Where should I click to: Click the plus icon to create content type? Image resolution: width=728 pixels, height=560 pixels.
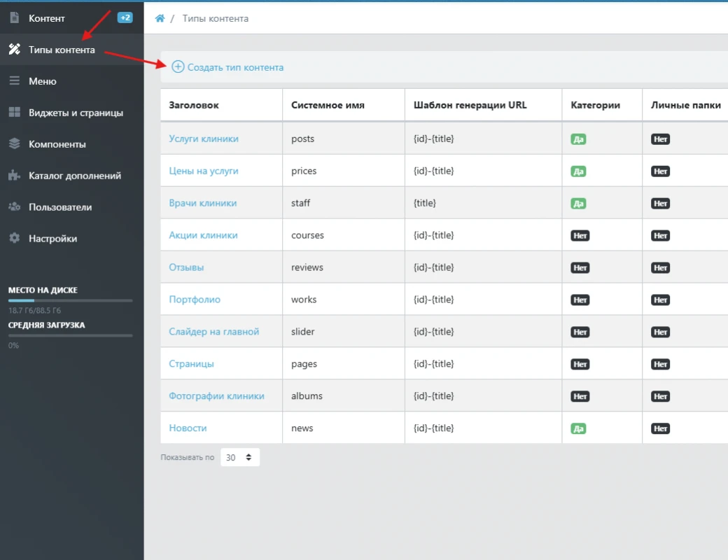tap(178, 67)
